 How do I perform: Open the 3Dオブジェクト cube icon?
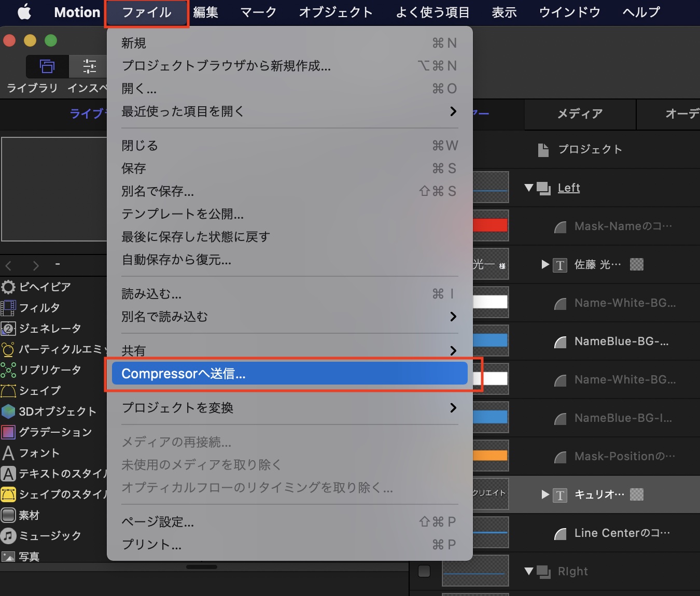8,411
